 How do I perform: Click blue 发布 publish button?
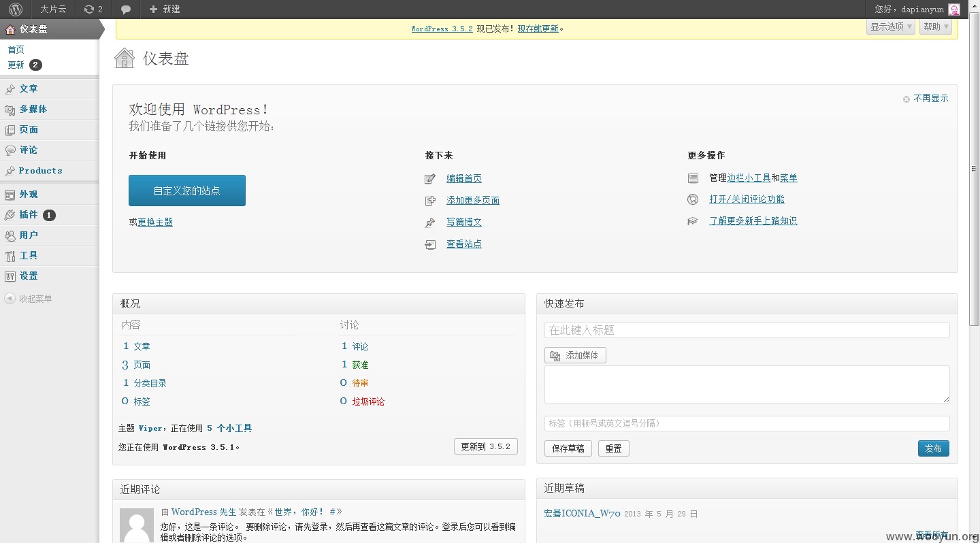click(x=933, y=448)
